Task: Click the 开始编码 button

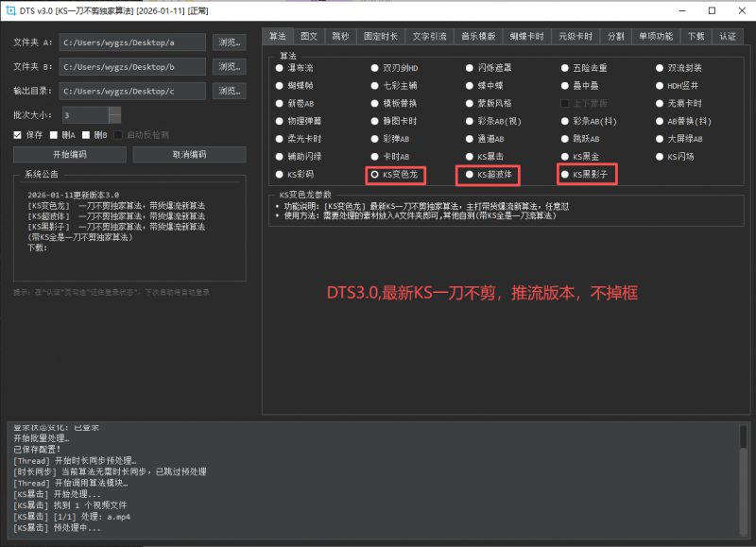Action: click(x=69, y=154)
